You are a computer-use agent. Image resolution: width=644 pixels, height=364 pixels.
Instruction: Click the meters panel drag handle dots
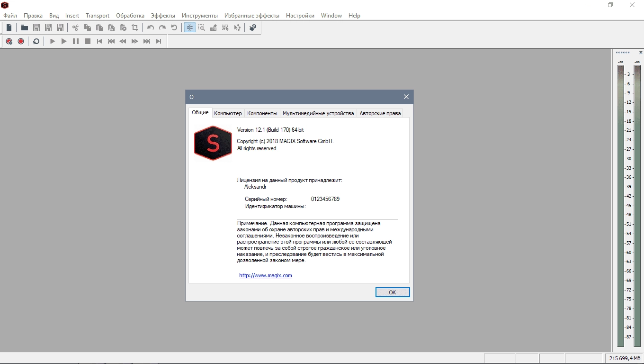[x=623, y=53]
